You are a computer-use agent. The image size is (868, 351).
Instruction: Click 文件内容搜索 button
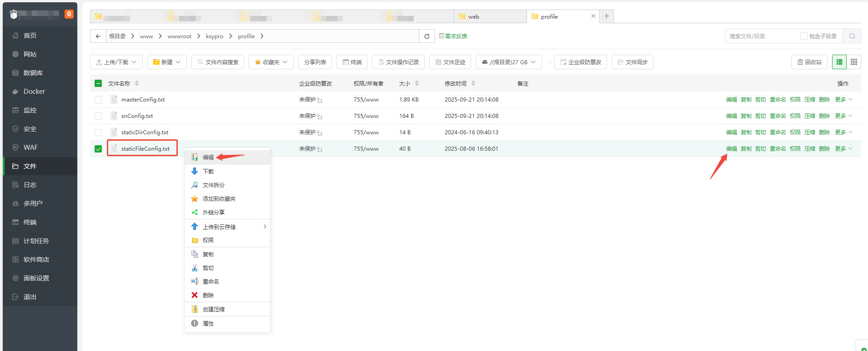point(218,62)
